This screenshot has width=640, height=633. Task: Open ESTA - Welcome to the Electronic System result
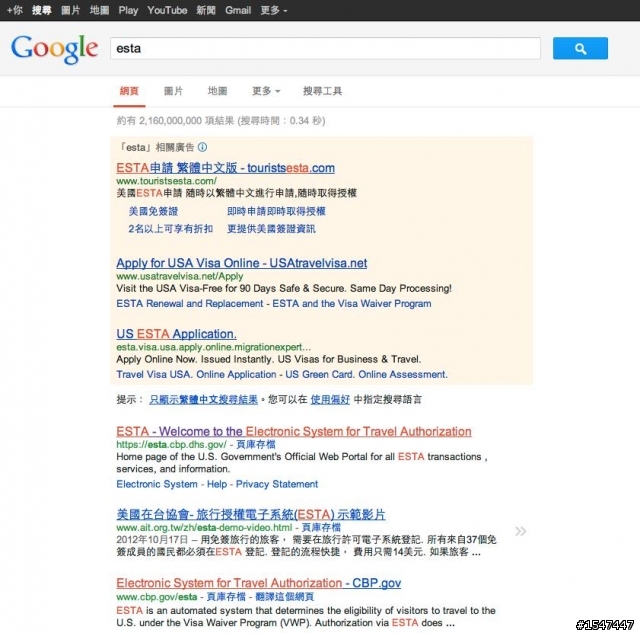pyautogui.click(x=294, y=431)
